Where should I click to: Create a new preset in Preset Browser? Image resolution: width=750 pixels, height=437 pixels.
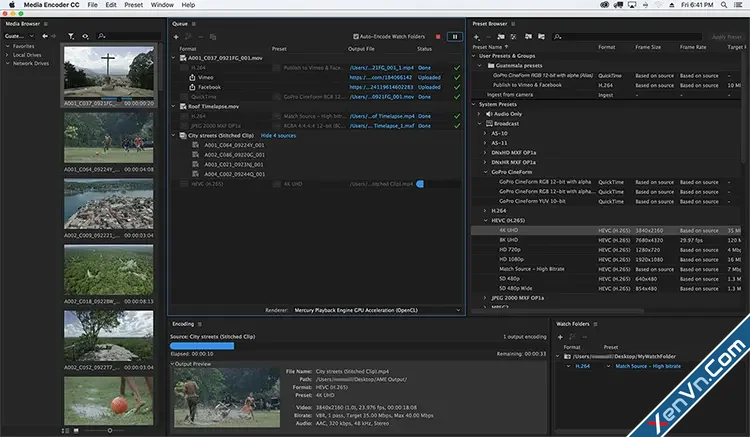(x=476, y=37)
